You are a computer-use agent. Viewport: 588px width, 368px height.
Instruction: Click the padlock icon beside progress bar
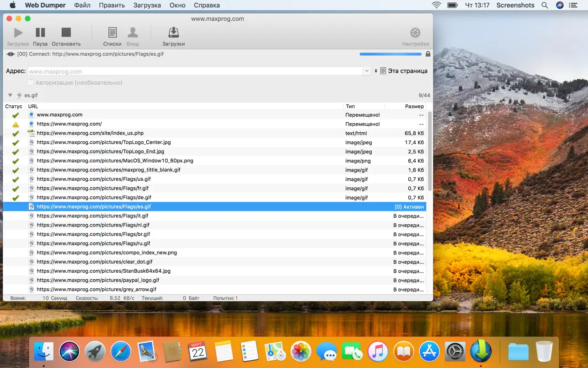428,54
